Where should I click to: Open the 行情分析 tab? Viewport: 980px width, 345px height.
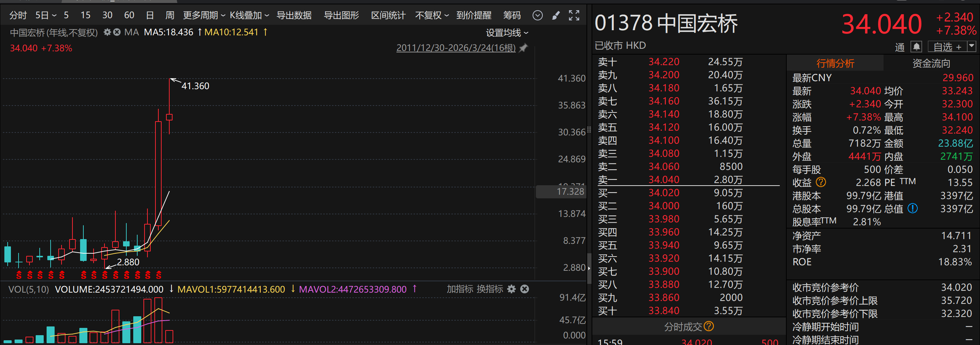click(835, 63)
